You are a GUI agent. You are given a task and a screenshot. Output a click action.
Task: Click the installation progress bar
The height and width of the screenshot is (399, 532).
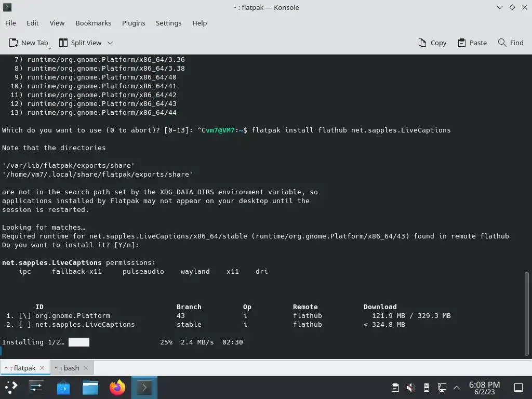(x=79, y=342)
